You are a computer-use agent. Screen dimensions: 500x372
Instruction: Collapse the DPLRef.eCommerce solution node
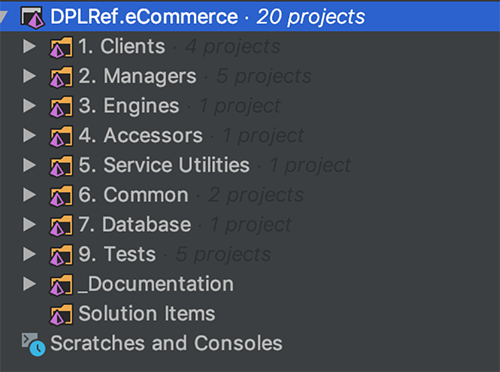(x=3, y=17)
